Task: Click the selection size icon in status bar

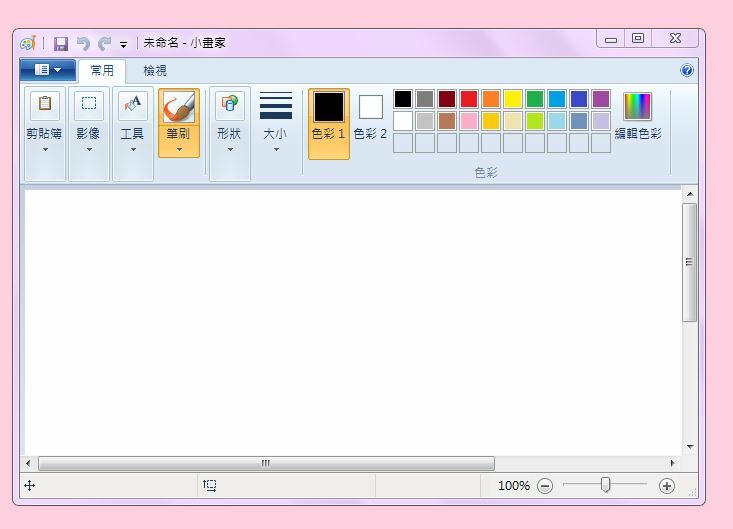Action: (210, 486)
